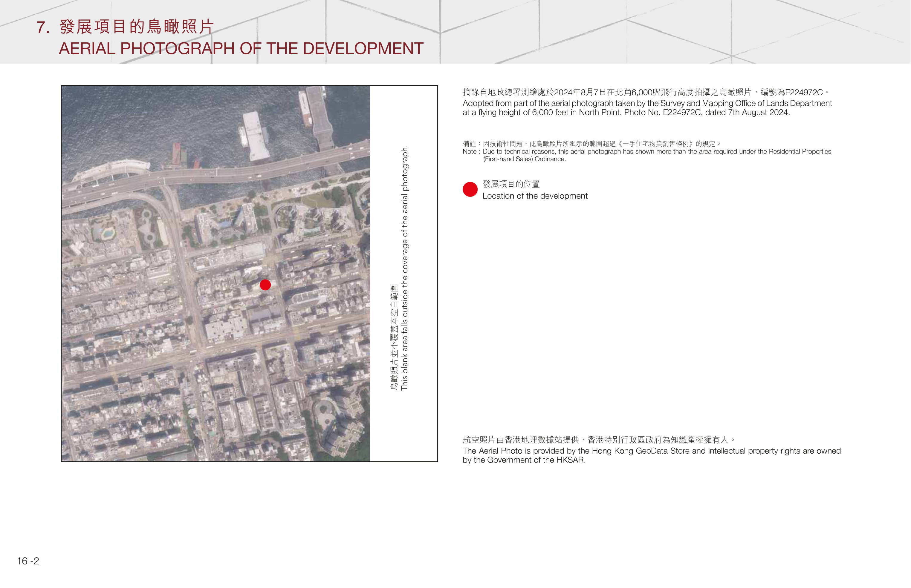Click the vertical blank area notice text
Viewport: 911px width, 588px height.
tap(404, 268)
